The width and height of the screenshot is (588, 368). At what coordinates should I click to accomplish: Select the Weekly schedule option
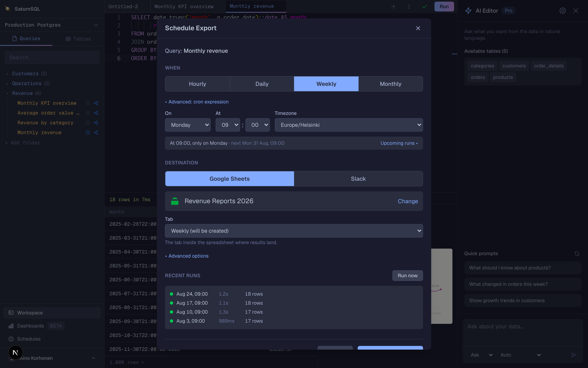pyautogui.click(x=326, y=84)
